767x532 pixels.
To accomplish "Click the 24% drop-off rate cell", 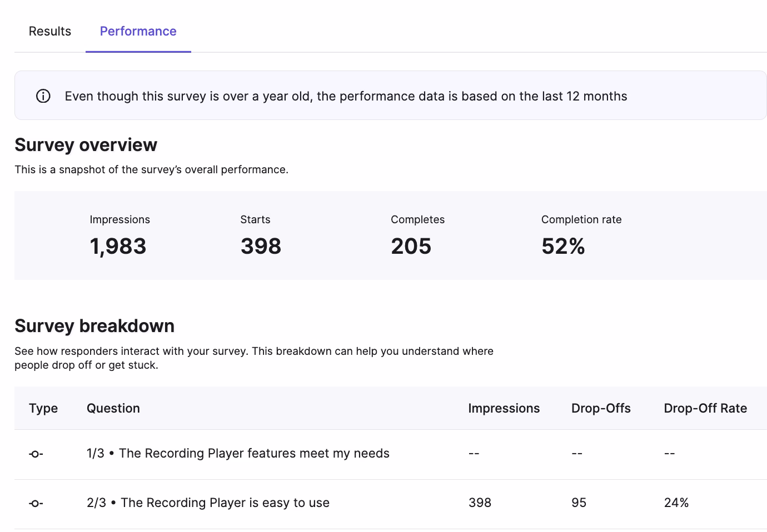I will (x=676, y=503).
